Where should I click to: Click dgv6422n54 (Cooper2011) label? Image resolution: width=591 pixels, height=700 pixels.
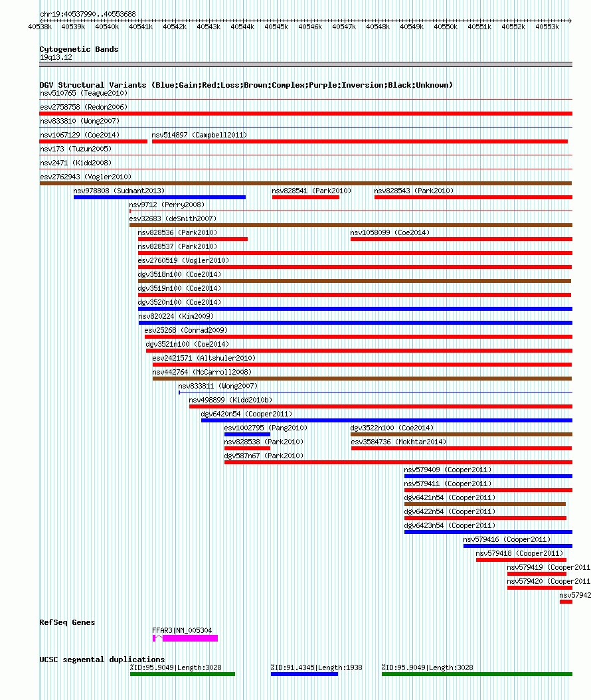(x=450, y=511)
